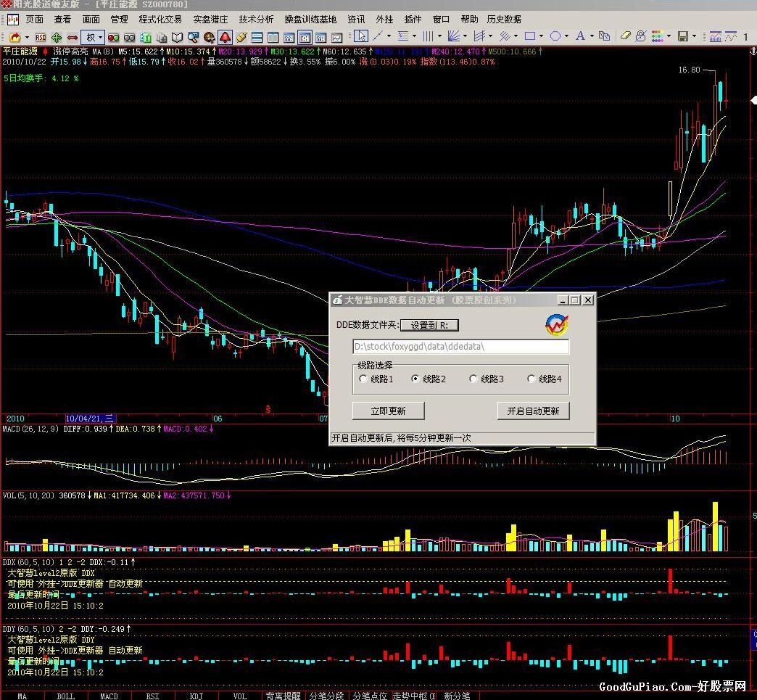The height and width of the screenshot is (700, 757).
Task: Click the open book toolbar icon
Action: [x=177, y=37]
